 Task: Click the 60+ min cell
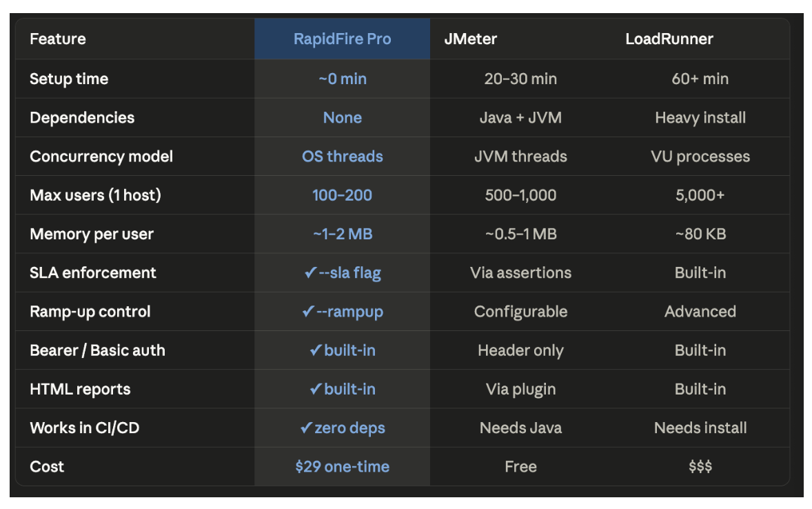click(700, 79)
